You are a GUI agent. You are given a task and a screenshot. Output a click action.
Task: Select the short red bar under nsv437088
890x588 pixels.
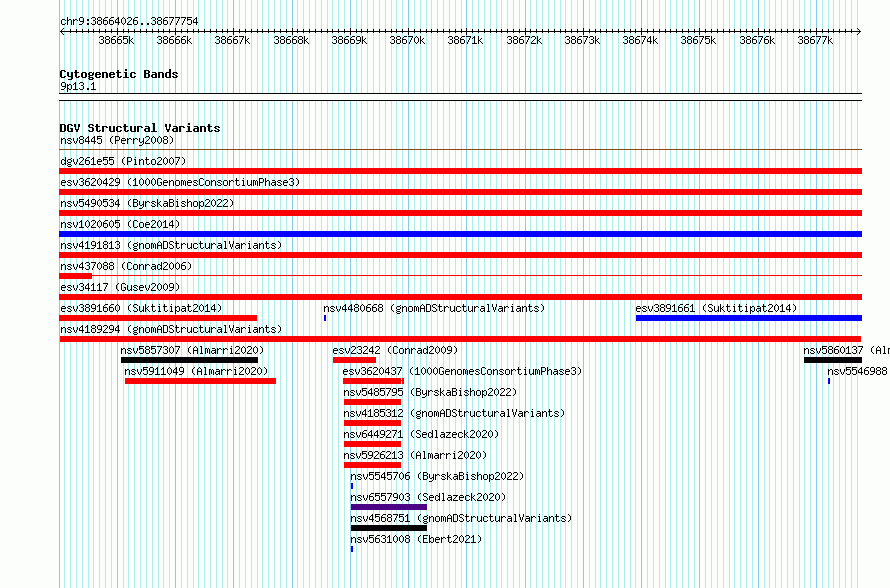click(x=75, y=276)
